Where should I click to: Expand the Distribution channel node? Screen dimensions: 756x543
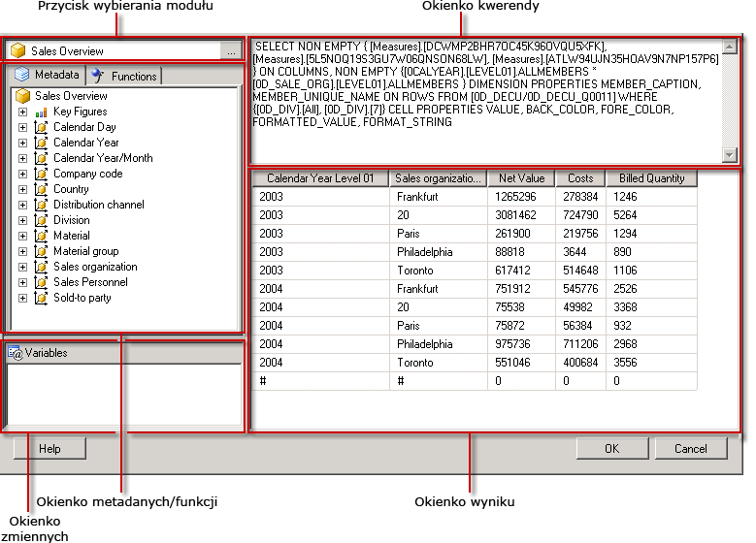pos(22,205)
